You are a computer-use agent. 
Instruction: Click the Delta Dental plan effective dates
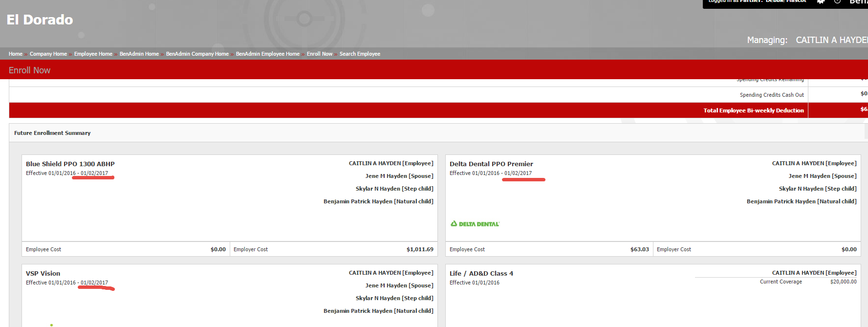point(491,173)
